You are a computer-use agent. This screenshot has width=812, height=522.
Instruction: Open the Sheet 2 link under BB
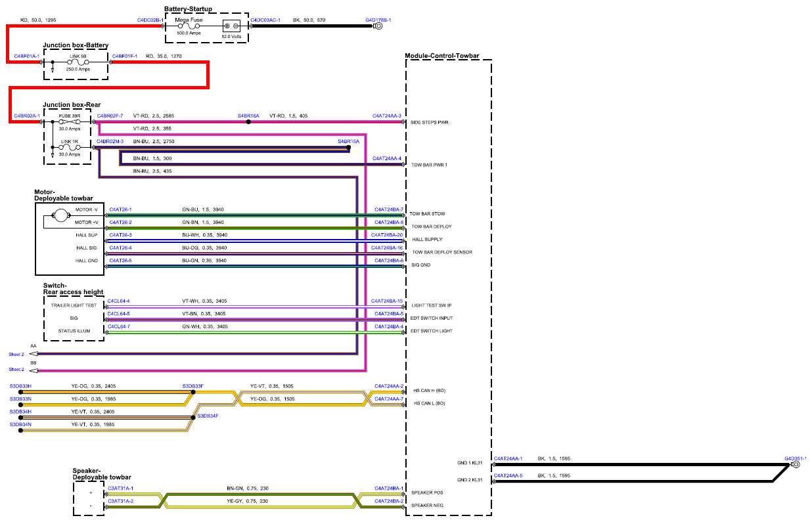point(16,370)
